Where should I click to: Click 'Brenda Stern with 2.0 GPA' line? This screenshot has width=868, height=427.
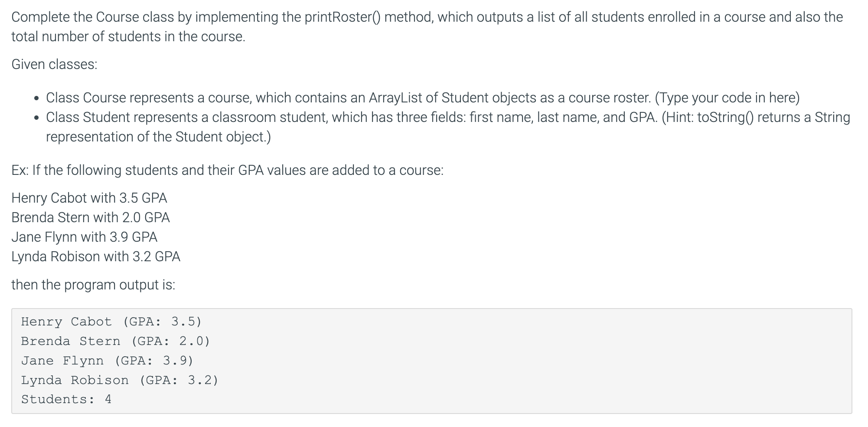tap(91, 217)
